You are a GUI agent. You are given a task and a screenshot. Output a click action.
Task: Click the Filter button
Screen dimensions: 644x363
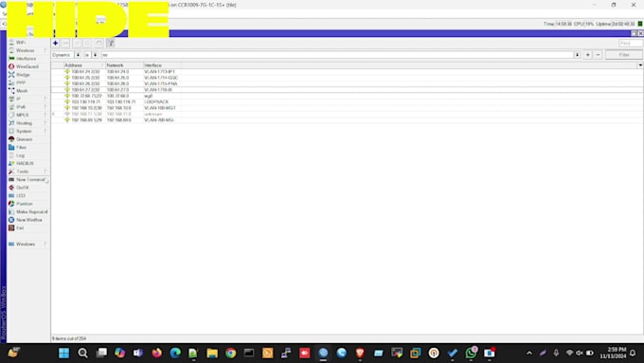pyautogui.click(x=624, y=55)
